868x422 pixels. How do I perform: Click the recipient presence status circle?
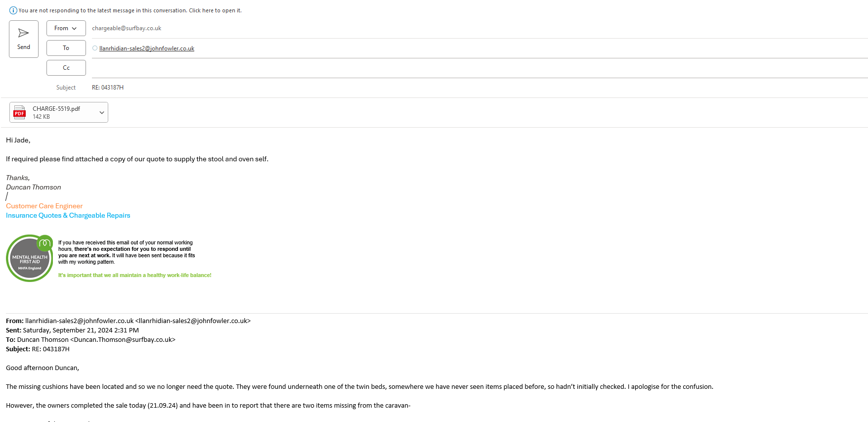95,48
